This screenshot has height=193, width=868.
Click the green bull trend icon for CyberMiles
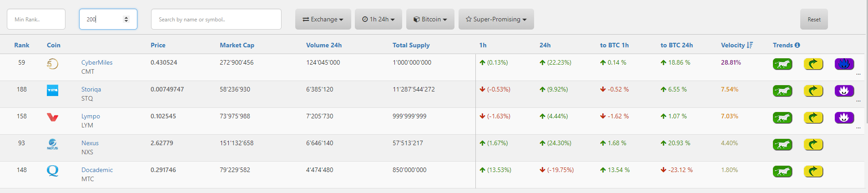(782, 64)
